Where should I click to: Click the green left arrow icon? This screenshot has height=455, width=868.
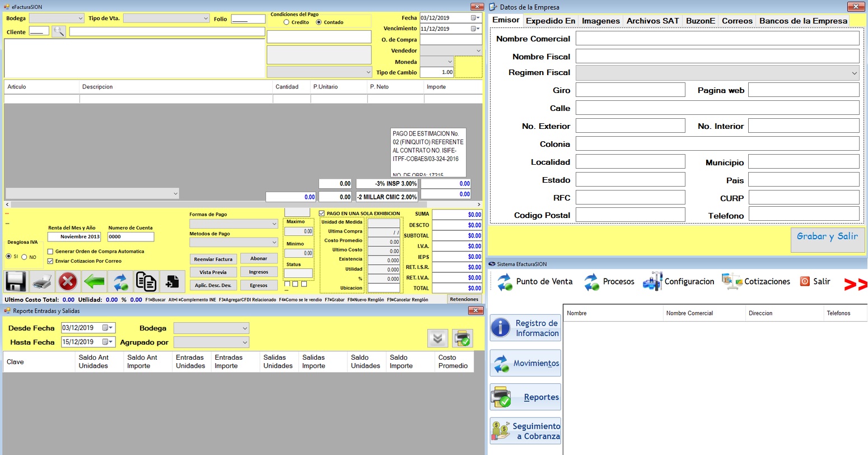(x=94, y=281)
